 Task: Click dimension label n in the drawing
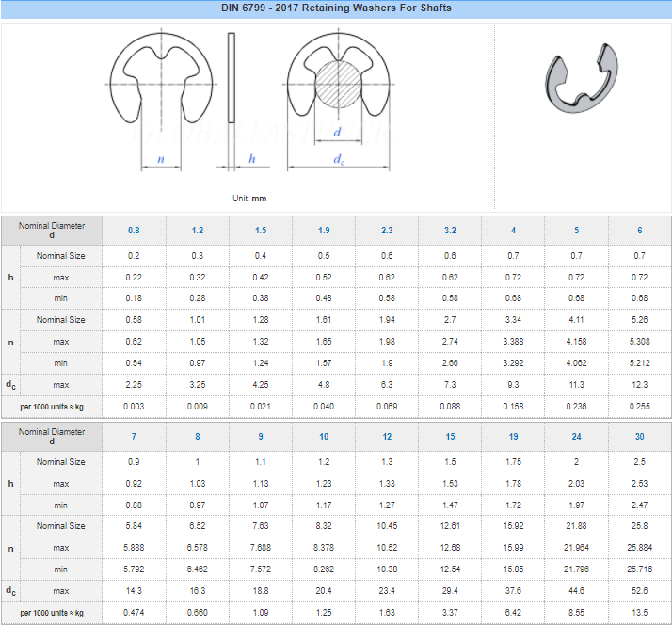[x=161, y=159]
